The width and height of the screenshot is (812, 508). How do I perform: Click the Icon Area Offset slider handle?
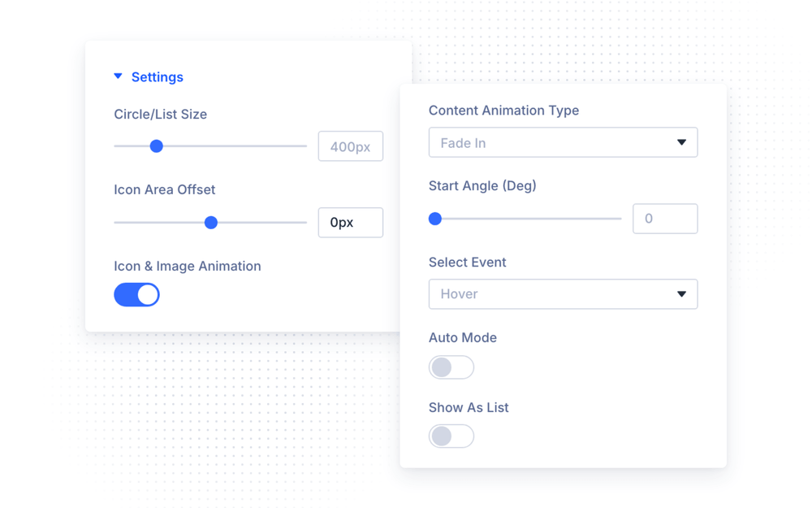[211, 223]
